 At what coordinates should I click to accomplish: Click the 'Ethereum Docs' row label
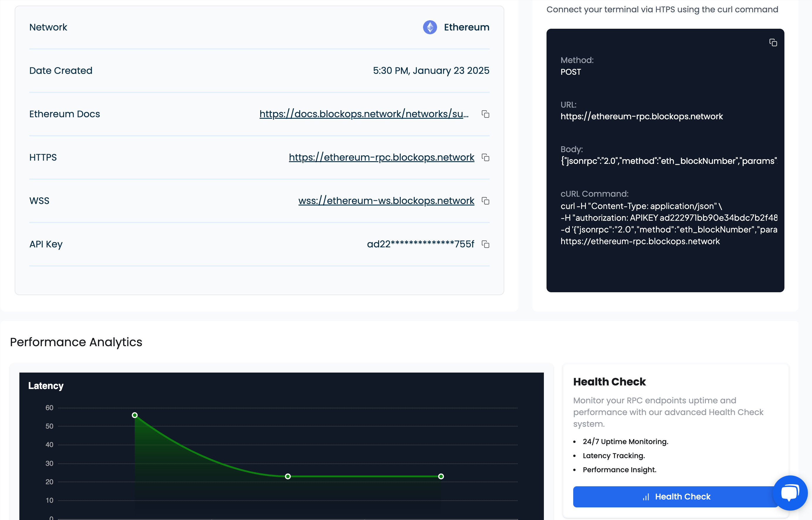coord(65,114)
